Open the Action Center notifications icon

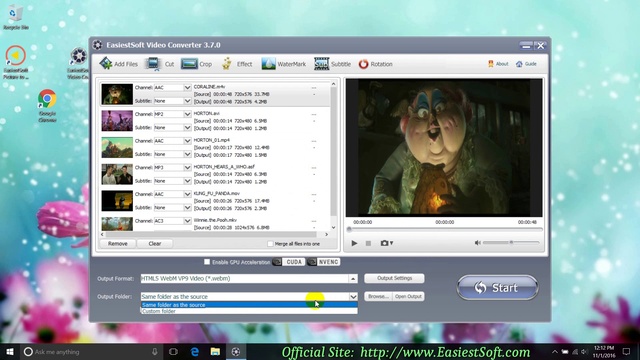point(626,351)
